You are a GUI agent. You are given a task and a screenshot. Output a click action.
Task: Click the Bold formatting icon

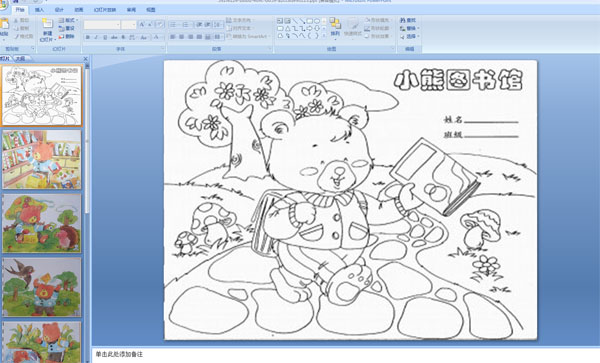[88, 37]
